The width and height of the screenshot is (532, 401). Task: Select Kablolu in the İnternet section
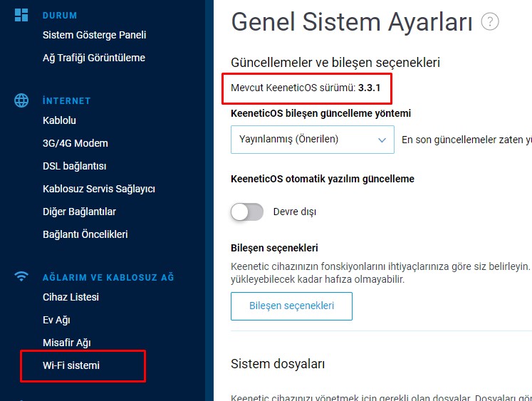click(x=59, y=120)
